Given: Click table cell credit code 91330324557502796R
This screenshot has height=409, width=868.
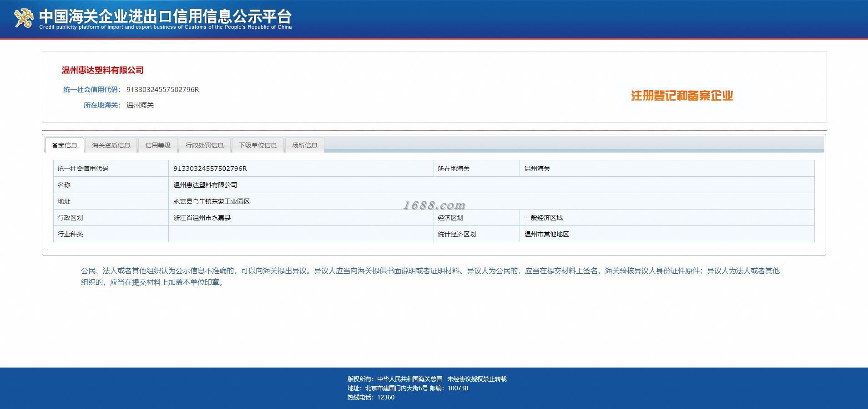Looking at the screenshot, I should coord(210,169).
